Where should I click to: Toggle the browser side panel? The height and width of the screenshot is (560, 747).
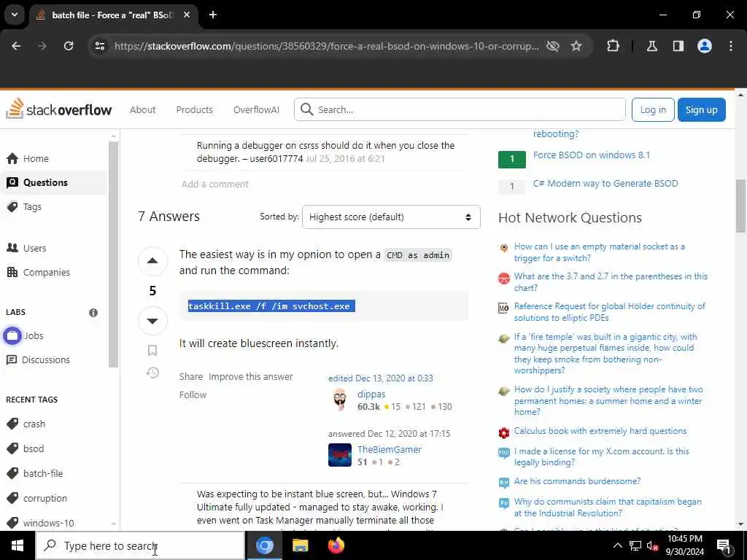[x=678, y=46]
